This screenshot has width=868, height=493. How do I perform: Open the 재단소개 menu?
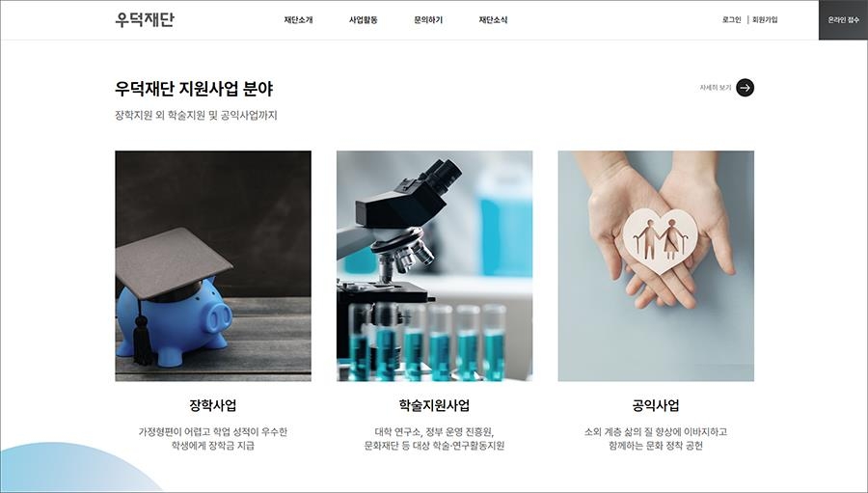298,20
